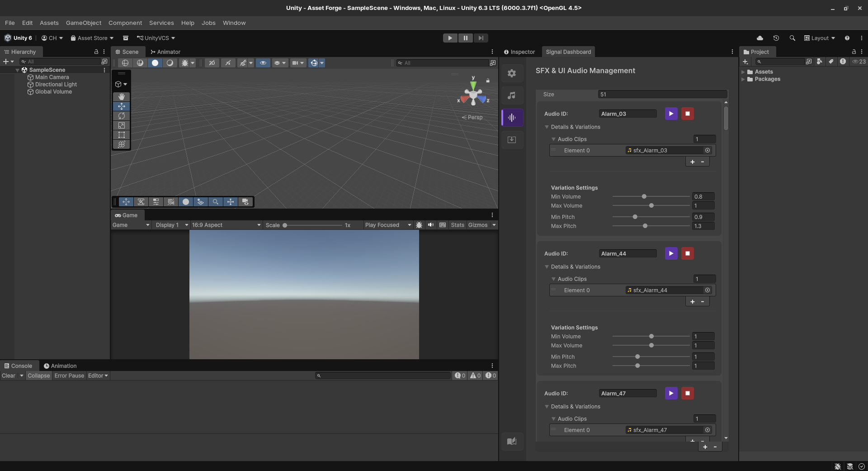Viewport: 868px width, 471px height.
Task: Select the Transform tool in Scene toolbar
Action: [122, 144]
